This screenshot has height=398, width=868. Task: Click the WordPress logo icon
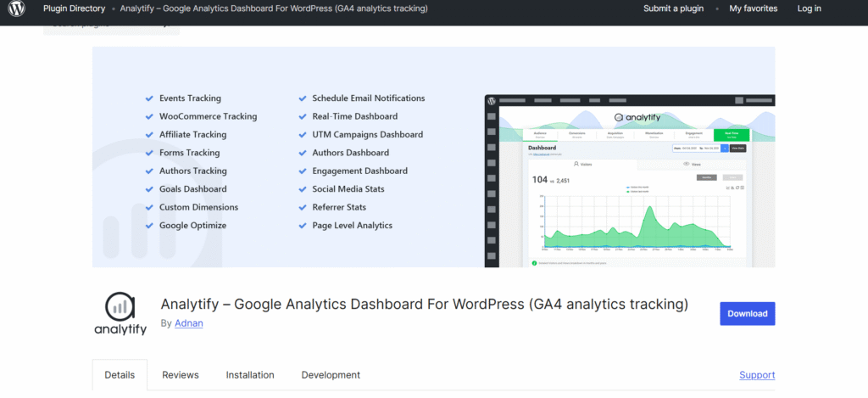coord(16,8)
